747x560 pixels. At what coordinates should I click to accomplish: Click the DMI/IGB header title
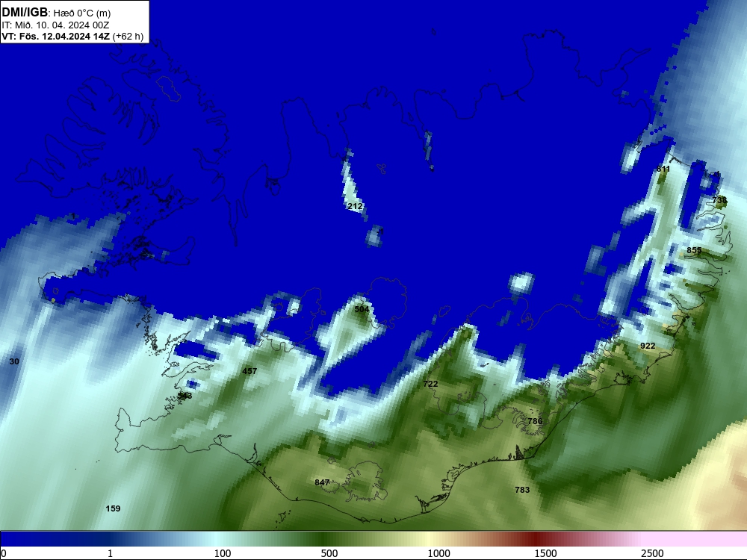coord(25,13)
